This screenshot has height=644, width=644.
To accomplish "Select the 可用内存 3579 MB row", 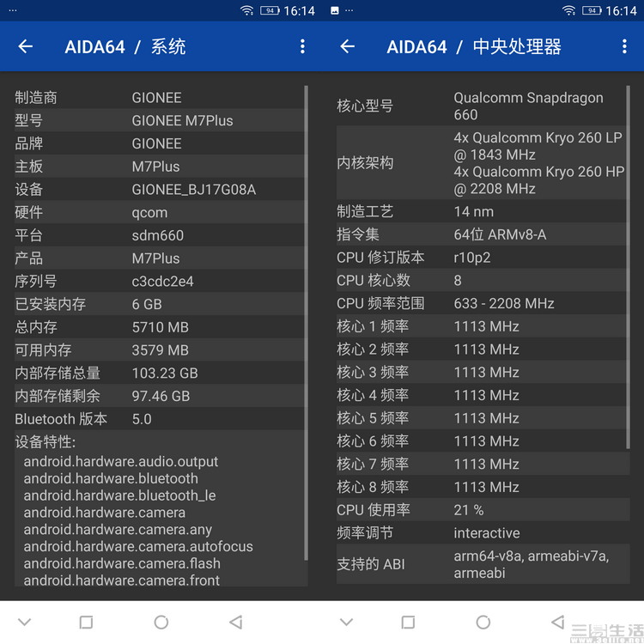I will coord(160,350).
